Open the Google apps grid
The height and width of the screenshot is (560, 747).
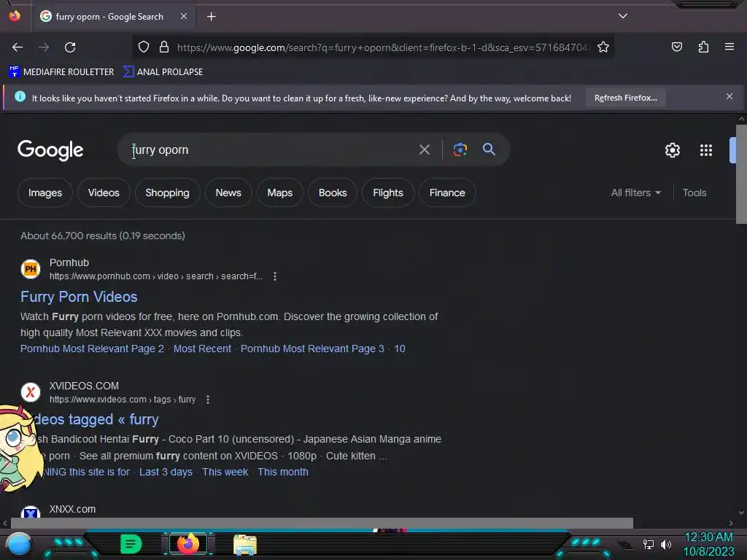tap(705, 150)
